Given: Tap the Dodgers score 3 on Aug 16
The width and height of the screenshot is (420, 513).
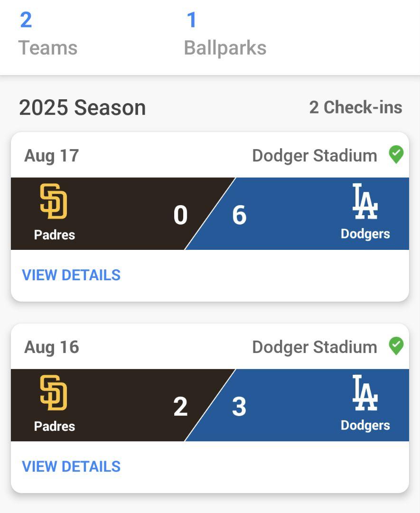Looking at the screenshot, I should [239, 407].
